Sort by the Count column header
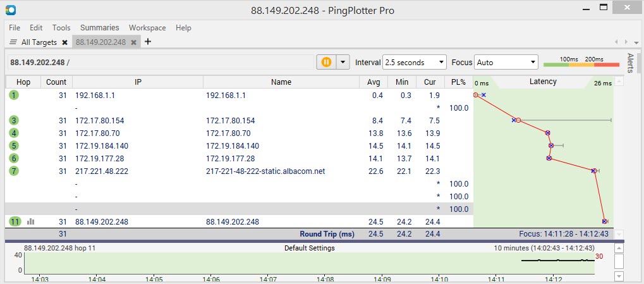Image resolution: width=644 pixels, height=284 pixels. pyautogui.click(x=56, y=82)
